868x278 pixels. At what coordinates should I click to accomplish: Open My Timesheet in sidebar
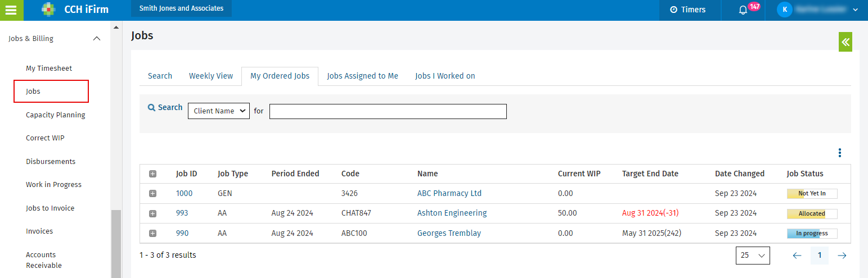coord(49,68)
